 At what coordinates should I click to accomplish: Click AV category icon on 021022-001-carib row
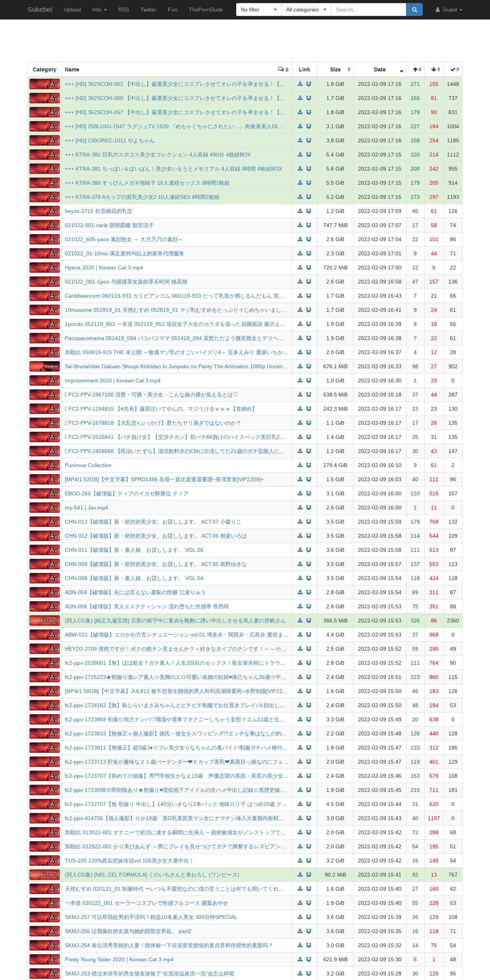coord(45,225)
